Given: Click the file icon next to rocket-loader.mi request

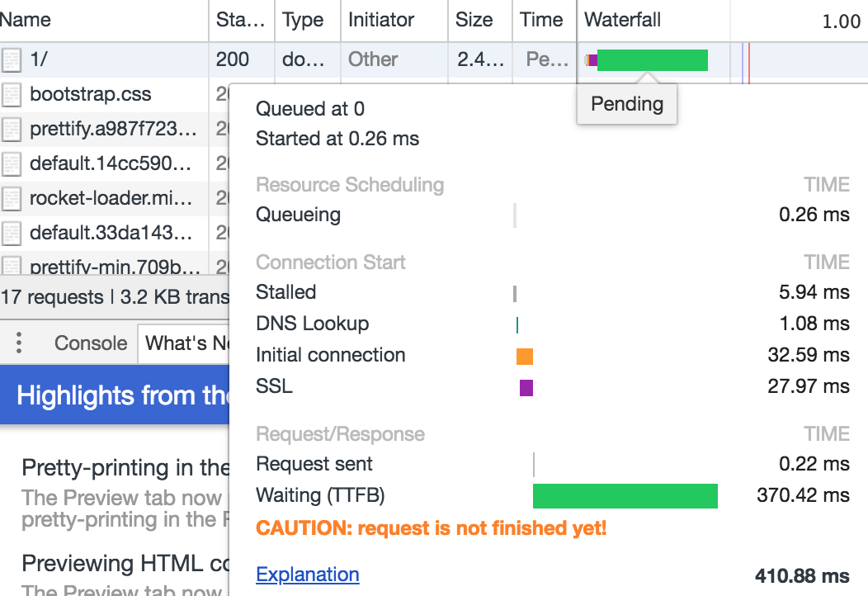Looking at the screenshot, I should (11, 198).
